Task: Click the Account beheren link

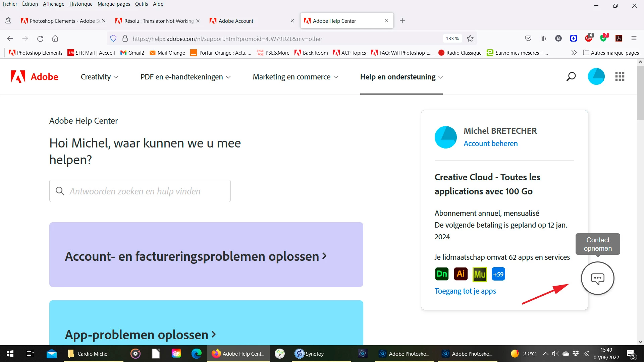Action: tap(490, 143)
